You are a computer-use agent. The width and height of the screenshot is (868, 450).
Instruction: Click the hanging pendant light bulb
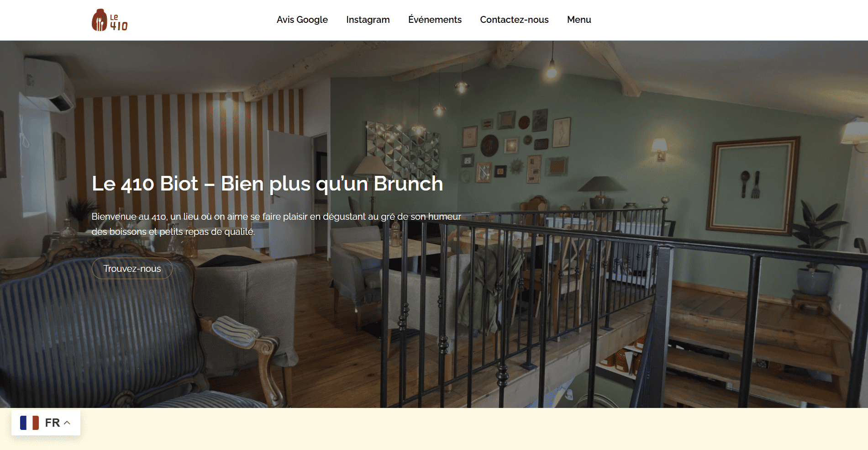552,70
